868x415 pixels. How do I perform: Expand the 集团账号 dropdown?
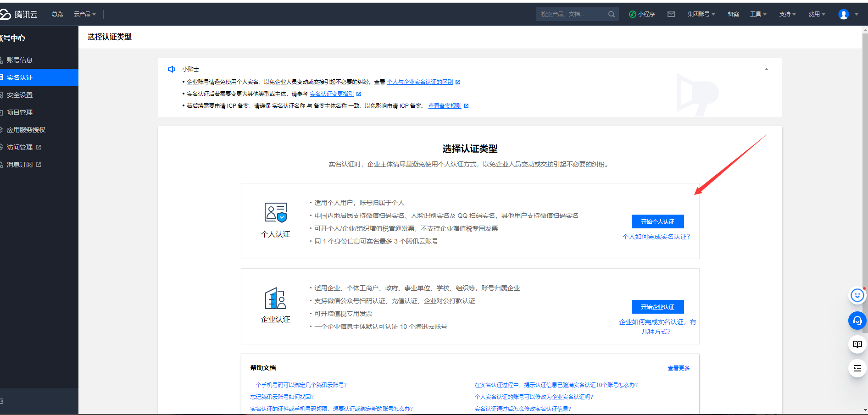(x=701, y=14)
